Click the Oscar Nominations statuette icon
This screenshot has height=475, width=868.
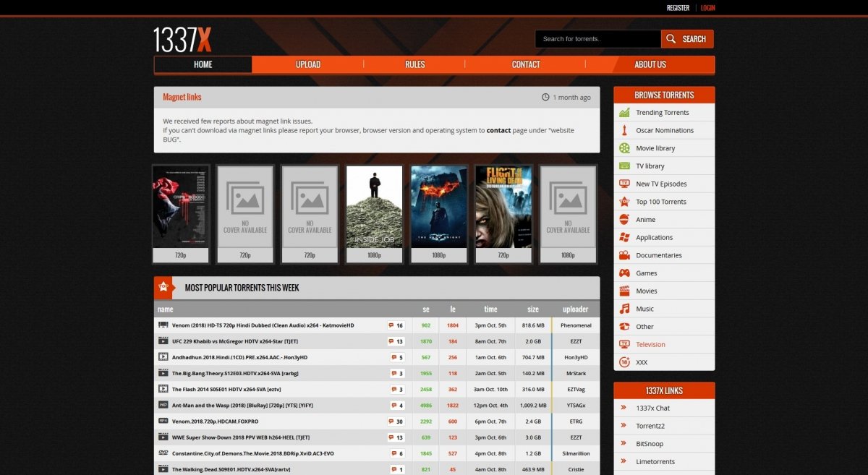pos(624,130)
